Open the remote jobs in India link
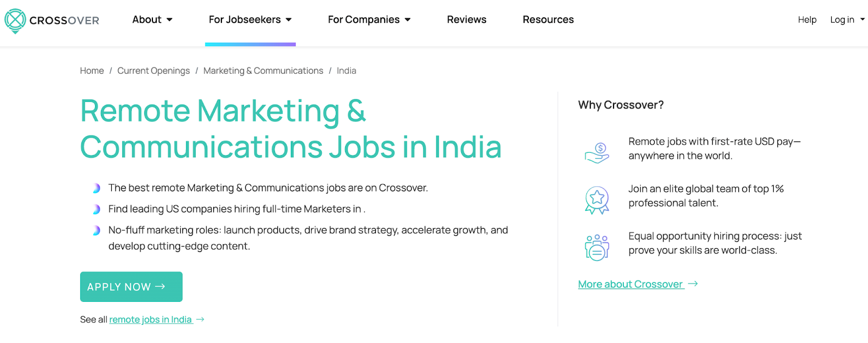Screen dimensions: 868x343 [x=150, y=320]
